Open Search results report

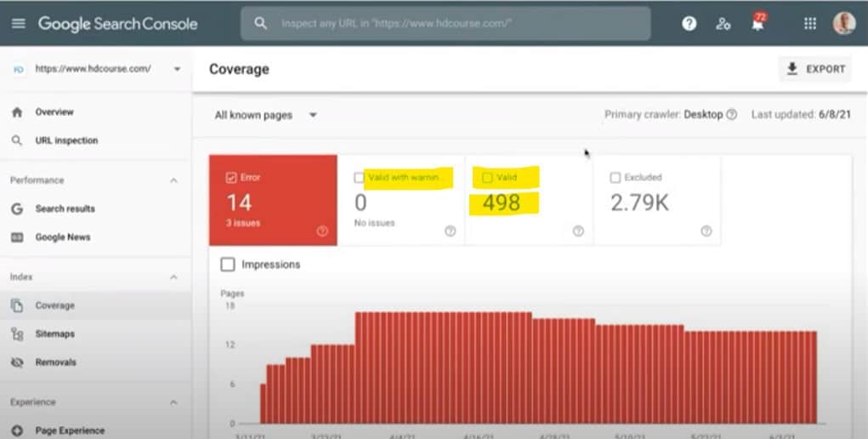click(x=65, y=209)
